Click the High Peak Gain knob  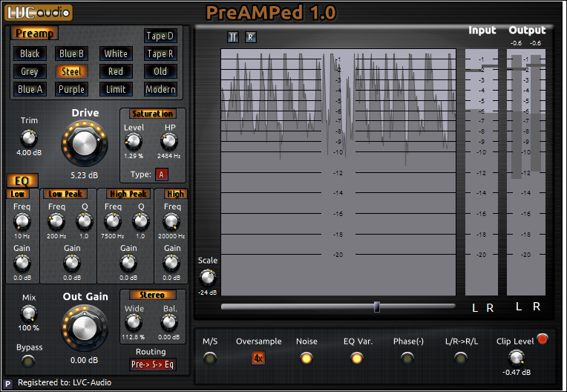tap(128, 263)
